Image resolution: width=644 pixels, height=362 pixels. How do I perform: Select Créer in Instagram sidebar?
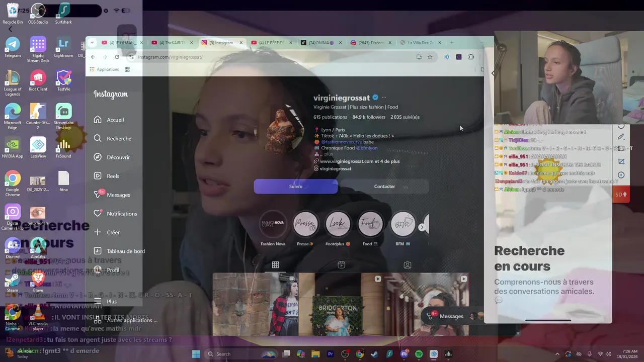pyautogui.click(x=107, y=232)
